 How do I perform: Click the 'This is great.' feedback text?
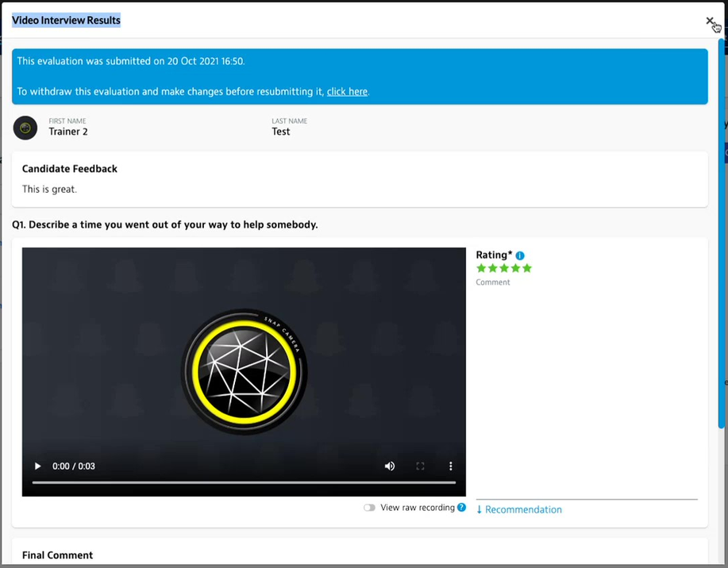(49, 190)
